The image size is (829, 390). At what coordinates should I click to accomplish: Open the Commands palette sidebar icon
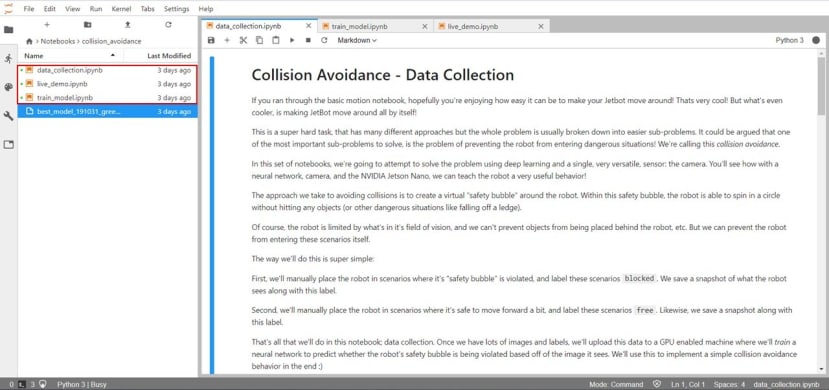(8, 87)
